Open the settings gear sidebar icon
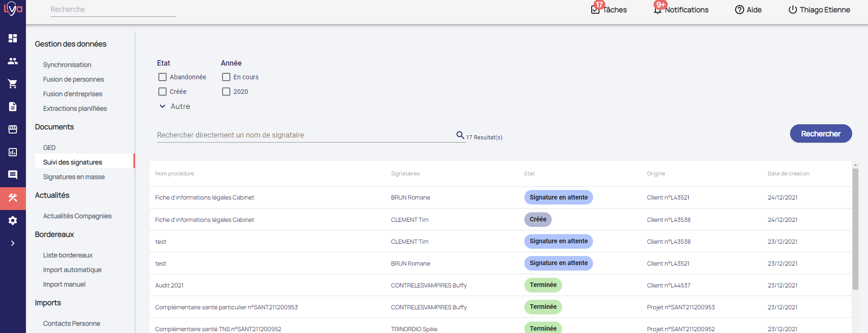 pyautogui.click(x=13, y=220)
